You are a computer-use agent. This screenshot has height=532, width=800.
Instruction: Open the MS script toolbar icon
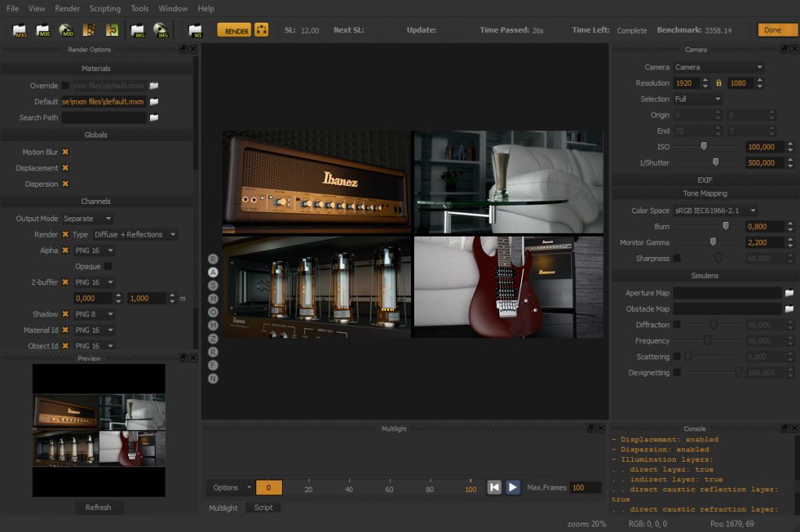(x=195, y=30)
